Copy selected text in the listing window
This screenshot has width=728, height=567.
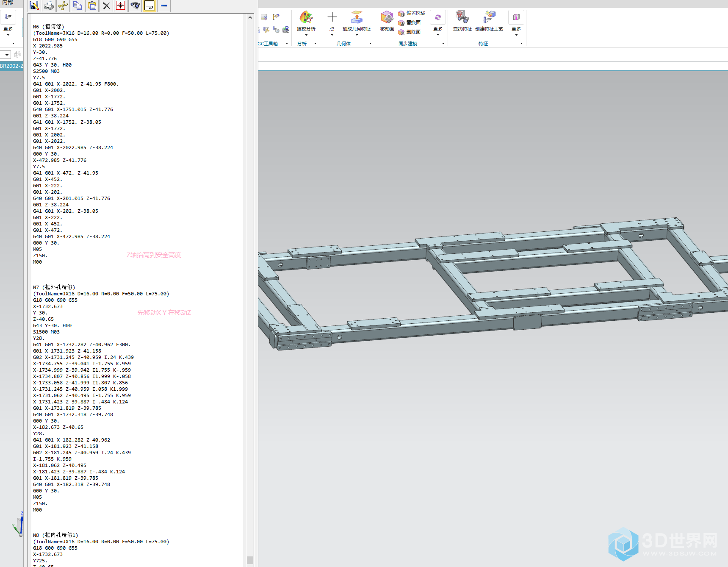click(x=78, y=6)
